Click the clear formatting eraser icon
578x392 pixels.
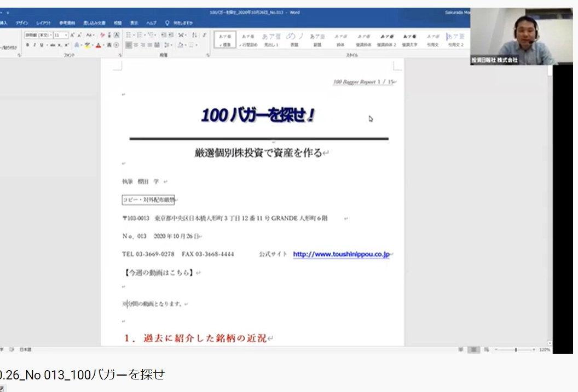pos(102,35)
